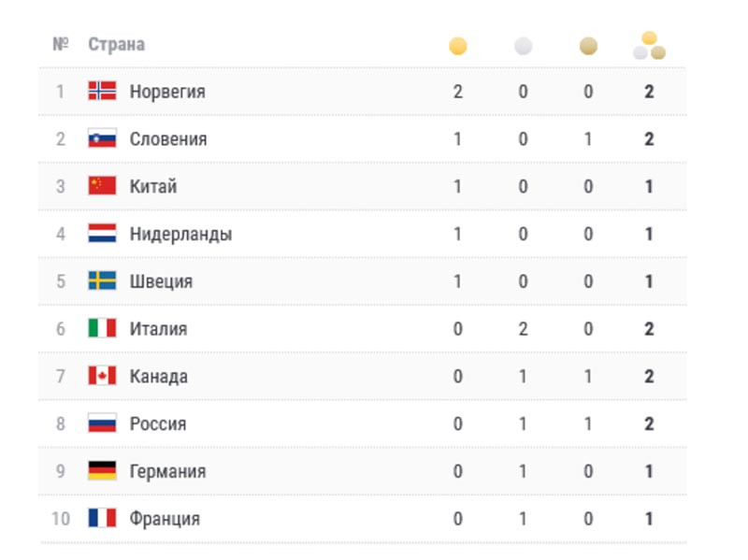The width and height of the screenshot is (748, 560).
Task: Select the 'Германия' country name
Action: pos(167,471)
